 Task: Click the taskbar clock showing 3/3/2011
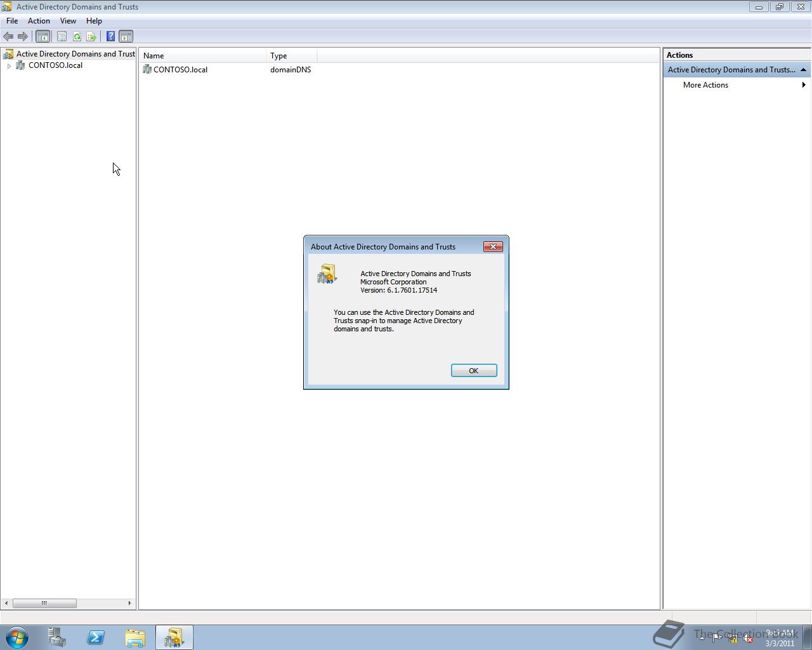click(780, 638)
